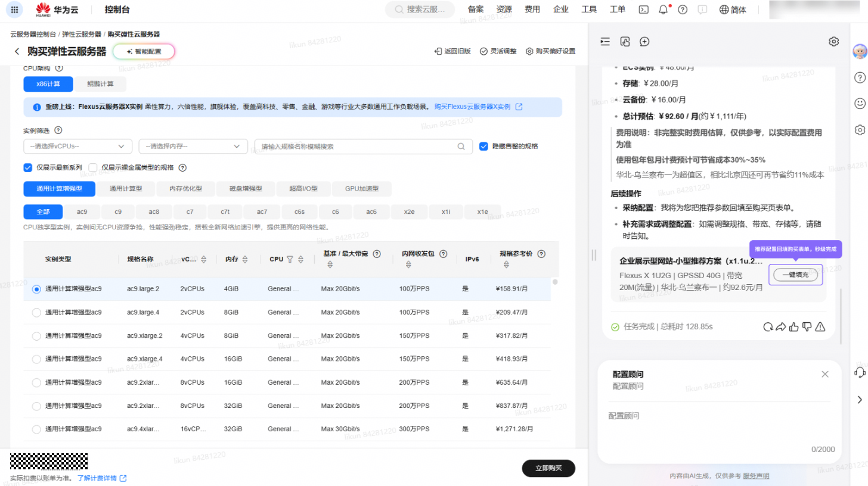Image resolution: width=868 pixels, height=486 pixels.
Task: Select the ac9.large.4 radio button
Action: coord(36,312)
